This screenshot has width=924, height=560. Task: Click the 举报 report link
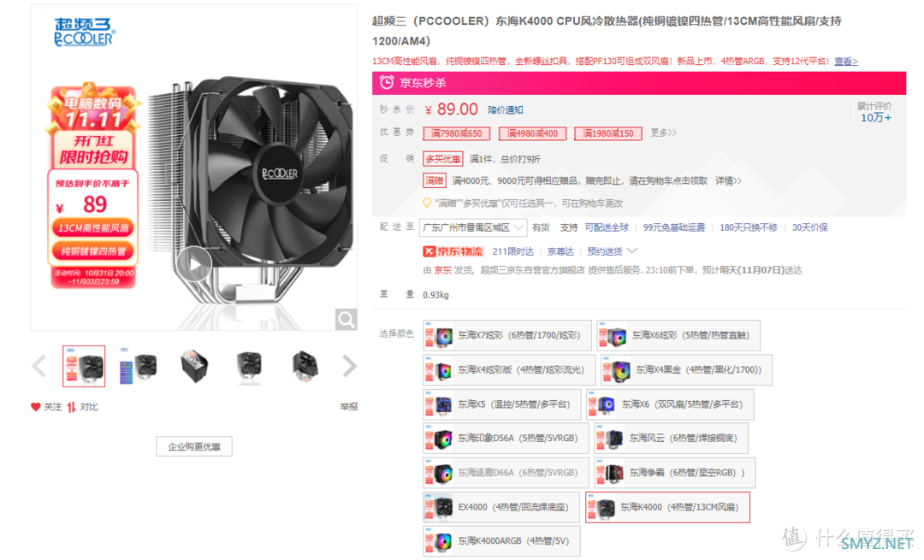tap(349, 407)
